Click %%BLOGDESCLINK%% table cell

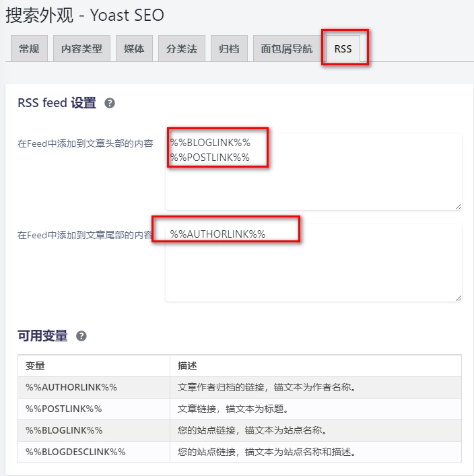coord(94,452)
